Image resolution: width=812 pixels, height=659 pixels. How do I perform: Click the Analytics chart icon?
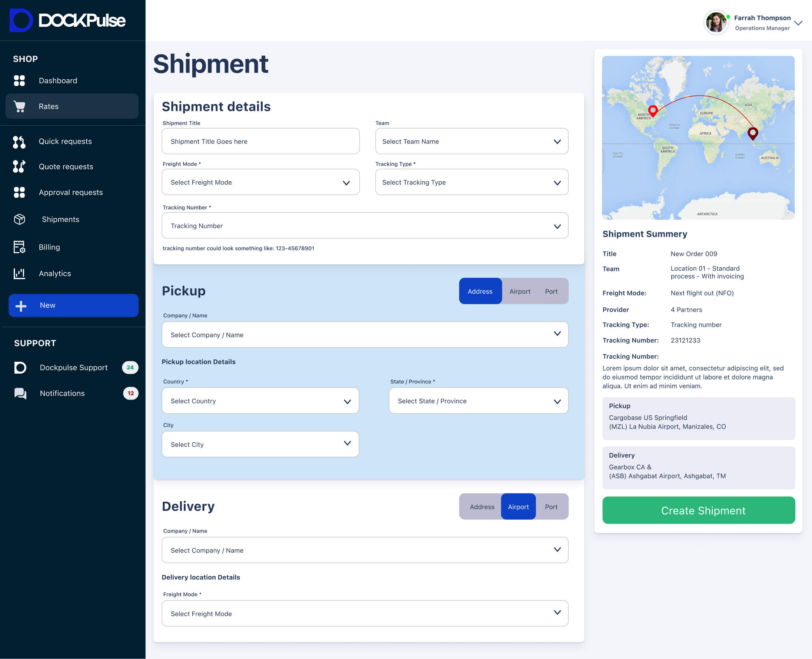click(x=19, y=273)
